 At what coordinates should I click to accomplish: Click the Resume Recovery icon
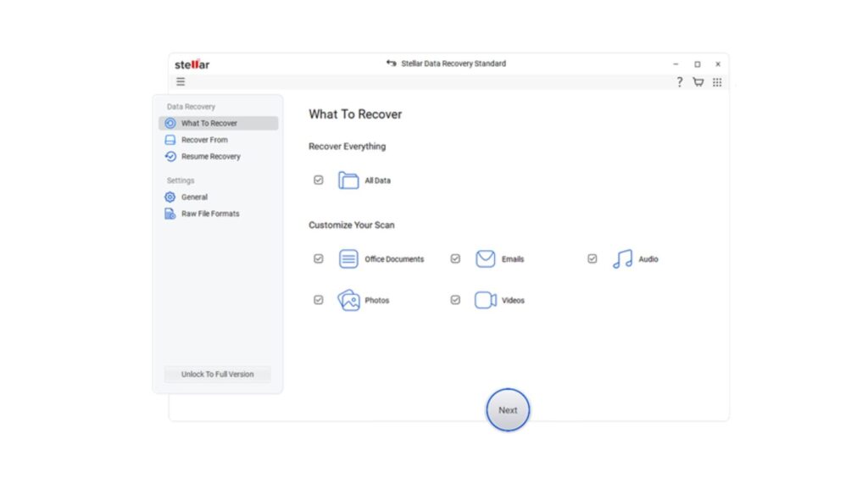pyautogui.click(x=170, y=157)
